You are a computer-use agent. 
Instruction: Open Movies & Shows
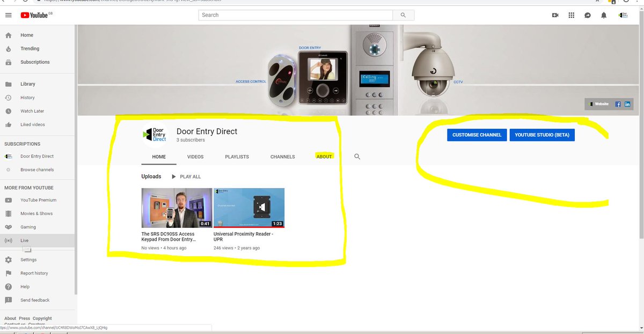[x=38, y=213]
